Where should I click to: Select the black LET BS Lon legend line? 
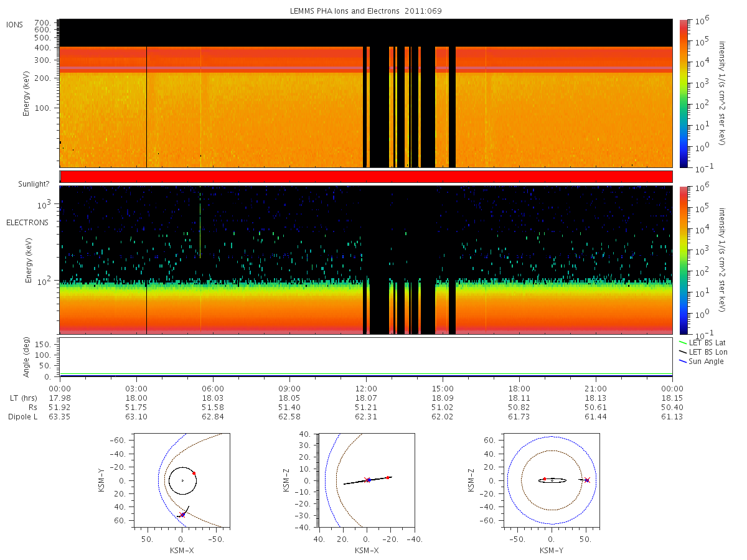(682, 352)
